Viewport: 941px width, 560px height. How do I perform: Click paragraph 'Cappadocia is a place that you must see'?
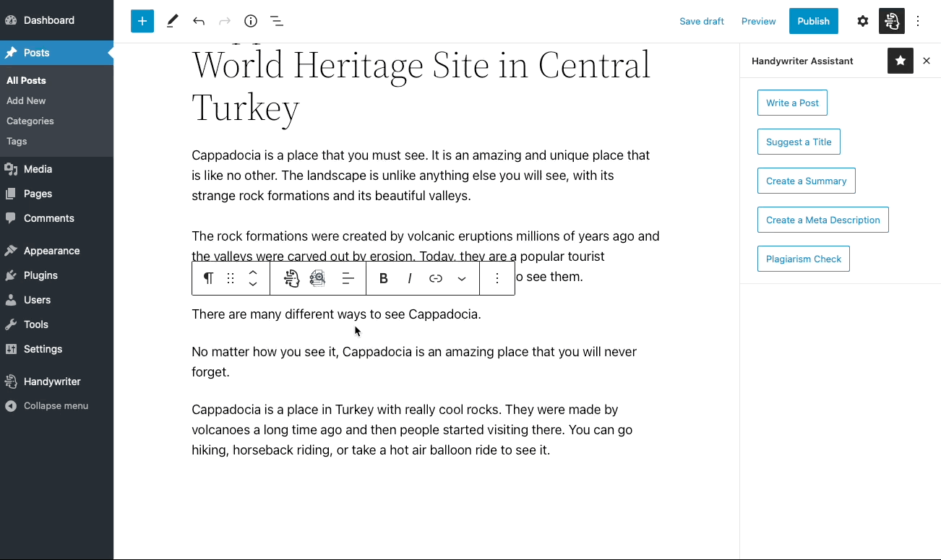(x=421, y=176)
